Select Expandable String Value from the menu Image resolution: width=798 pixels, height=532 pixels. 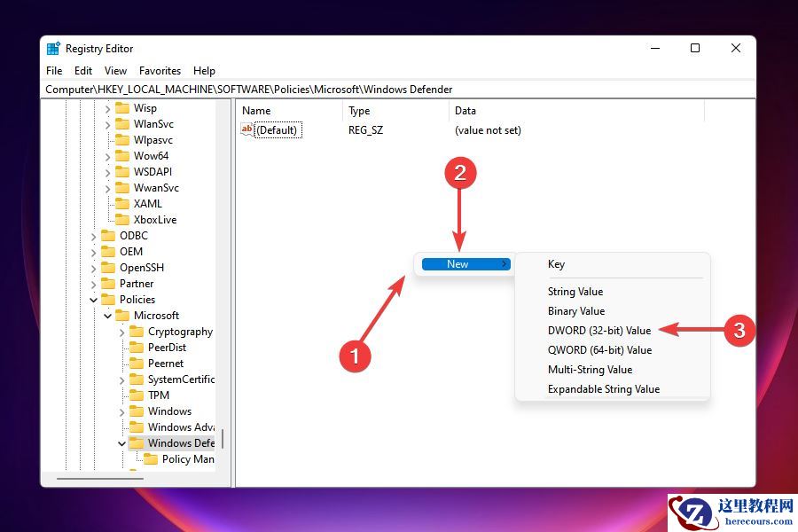[x=603, y=388]
